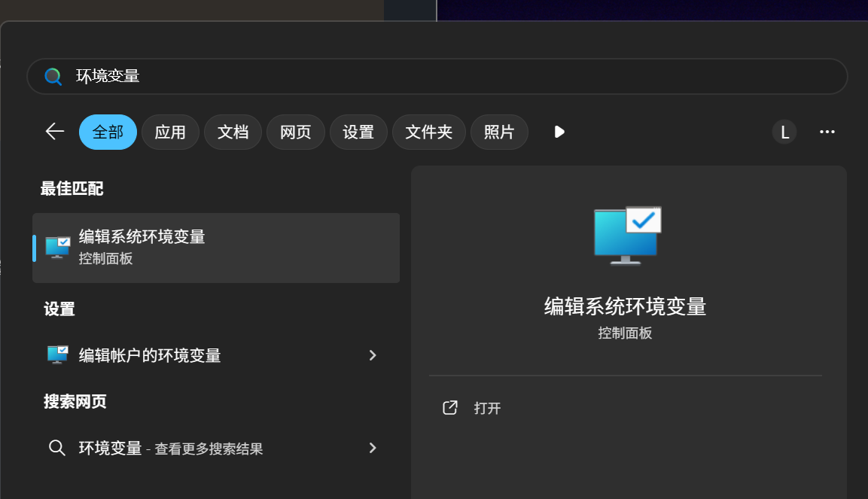Click the 编辑帐户的环境变量 monitor icon

point(58,355)
